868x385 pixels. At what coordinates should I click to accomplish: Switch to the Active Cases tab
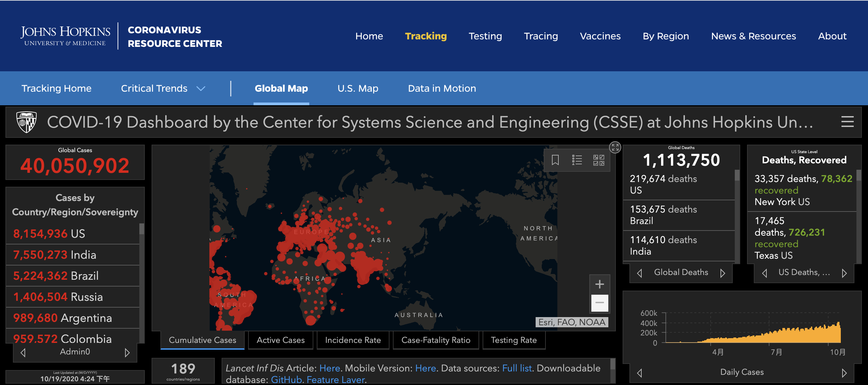[280, 340]
